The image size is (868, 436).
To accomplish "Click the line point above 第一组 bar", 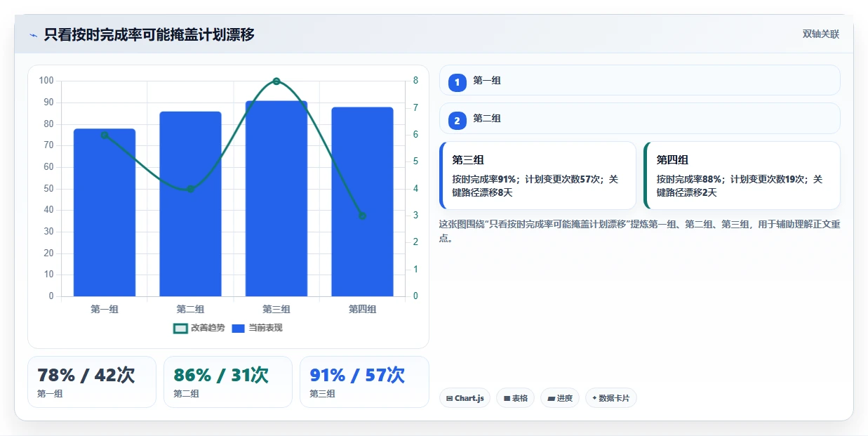I will pyautogui.click(x=105, y=135).
